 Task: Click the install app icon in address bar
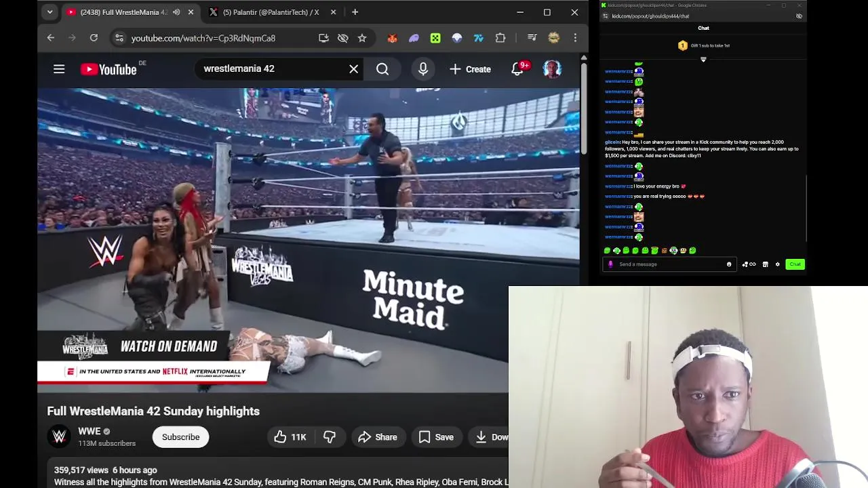pyautogui.click(x=323, y=38)
